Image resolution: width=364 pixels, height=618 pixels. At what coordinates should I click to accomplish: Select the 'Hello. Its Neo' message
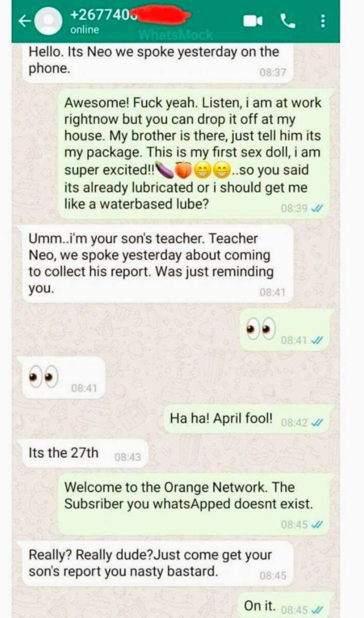[158, 62]
